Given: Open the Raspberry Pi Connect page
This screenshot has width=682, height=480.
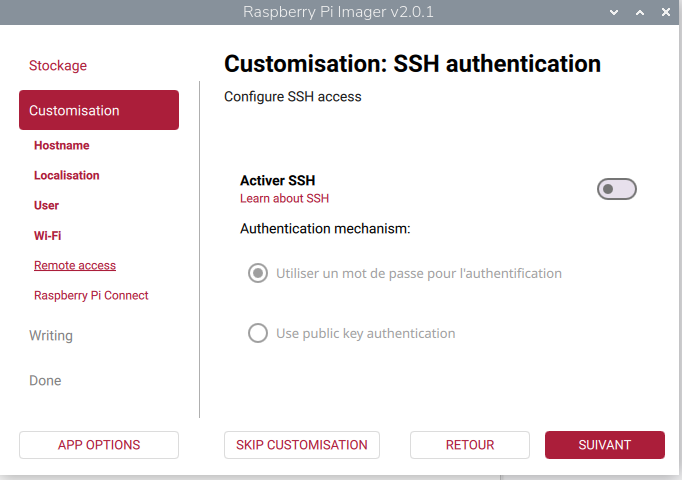Looking at the screenshot, I should point(91,296).
